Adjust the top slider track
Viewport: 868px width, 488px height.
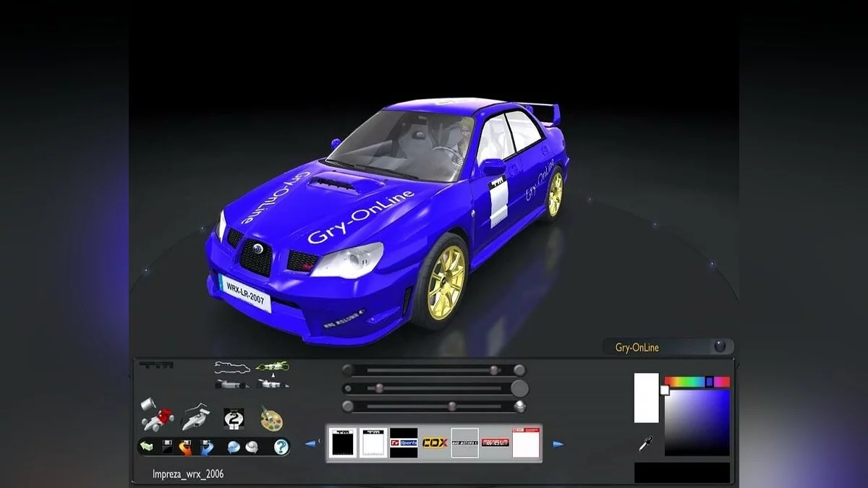433,370
